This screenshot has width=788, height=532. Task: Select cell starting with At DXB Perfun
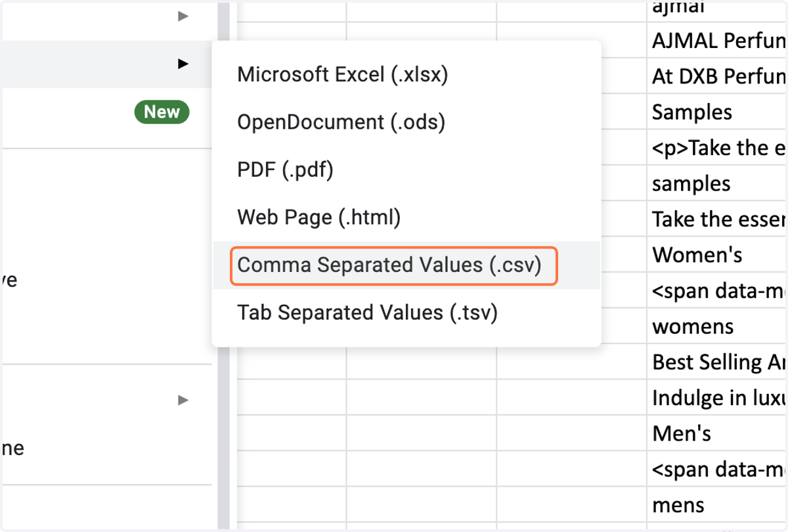(x=717, y=76)
